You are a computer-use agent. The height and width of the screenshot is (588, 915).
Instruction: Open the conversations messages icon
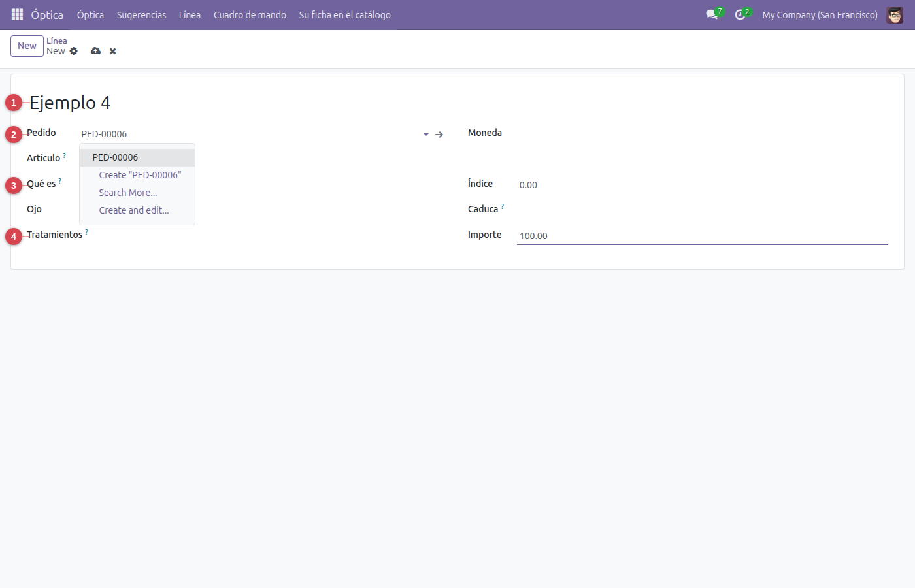click(x=712, y=14)
